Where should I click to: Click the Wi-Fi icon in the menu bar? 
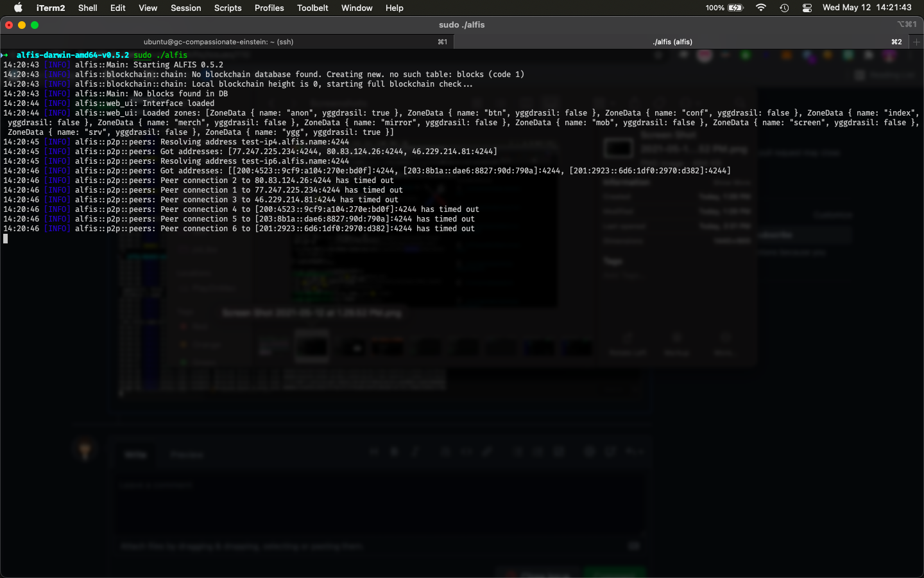(x=760, y=8)
